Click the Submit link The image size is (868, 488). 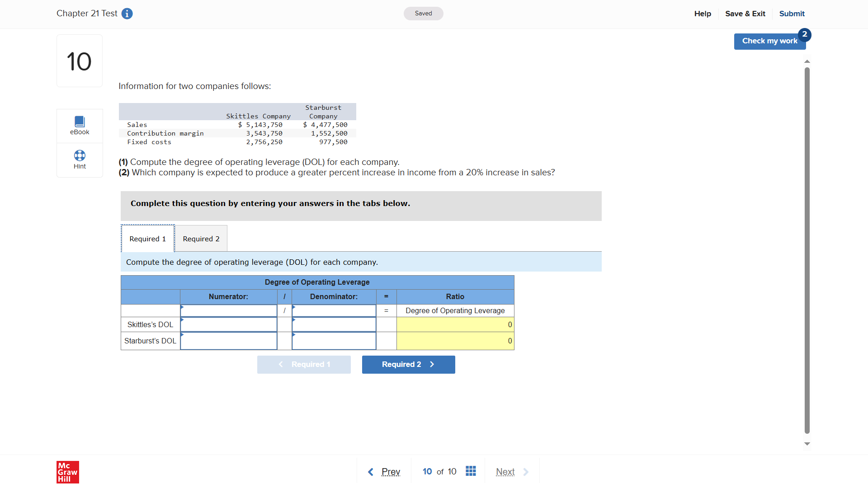pos(792,14)
